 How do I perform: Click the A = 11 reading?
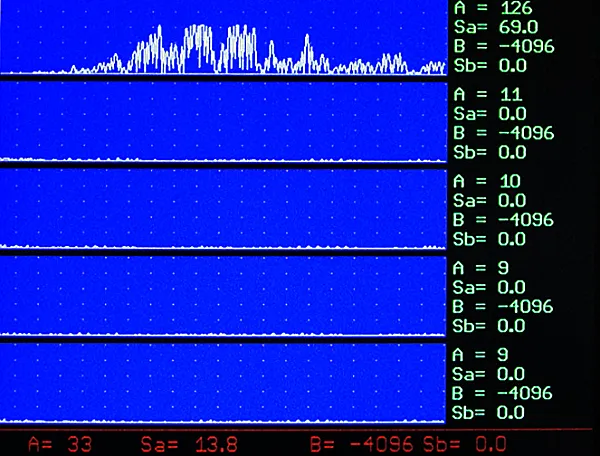(x=488, y=94)
